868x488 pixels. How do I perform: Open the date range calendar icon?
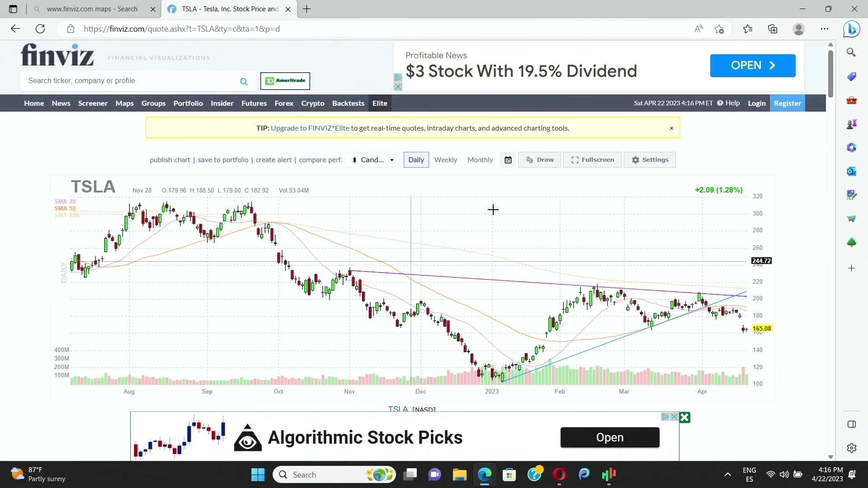point(508,160)
